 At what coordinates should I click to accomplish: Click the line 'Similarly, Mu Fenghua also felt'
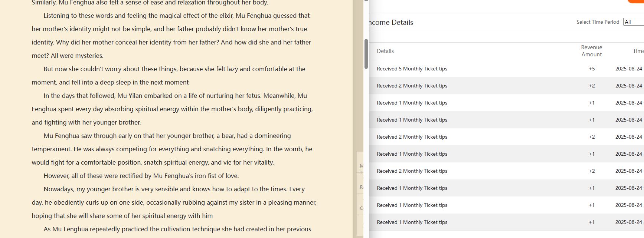pyautogui.click(x=150, y=3)
